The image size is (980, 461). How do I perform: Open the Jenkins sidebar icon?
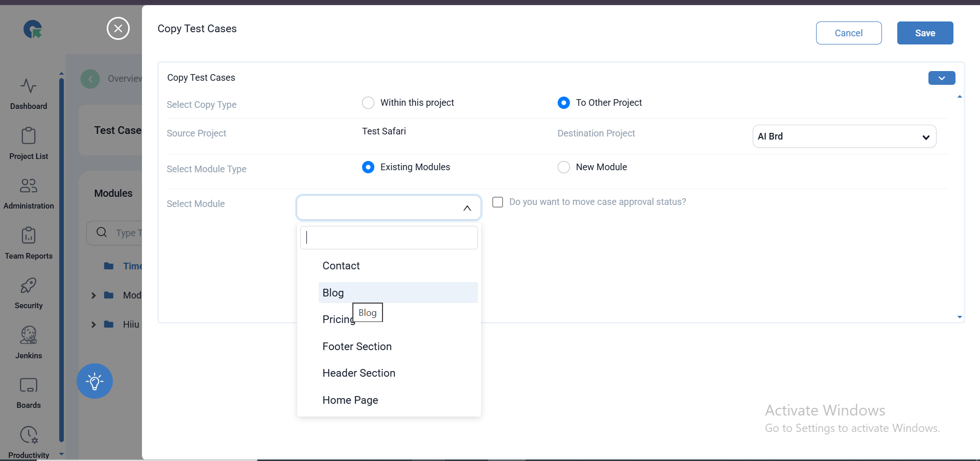pos(29,335)
